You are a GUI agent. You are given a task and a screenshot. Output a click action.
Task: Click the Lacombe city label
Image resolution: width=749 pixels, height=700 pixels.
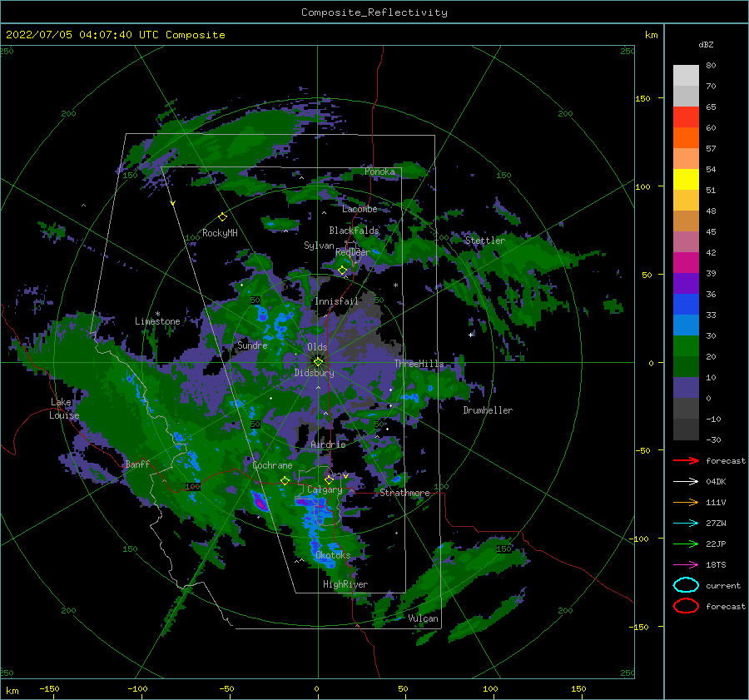pyautogui.click(x=360, y=209)
